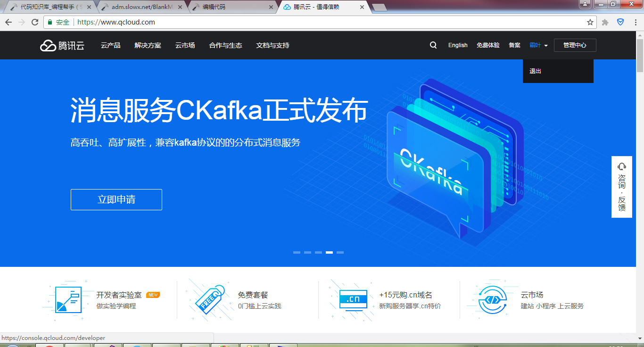Show the second banner slide dot
Viewport: 644px width, 347px height.
[307, 253]
